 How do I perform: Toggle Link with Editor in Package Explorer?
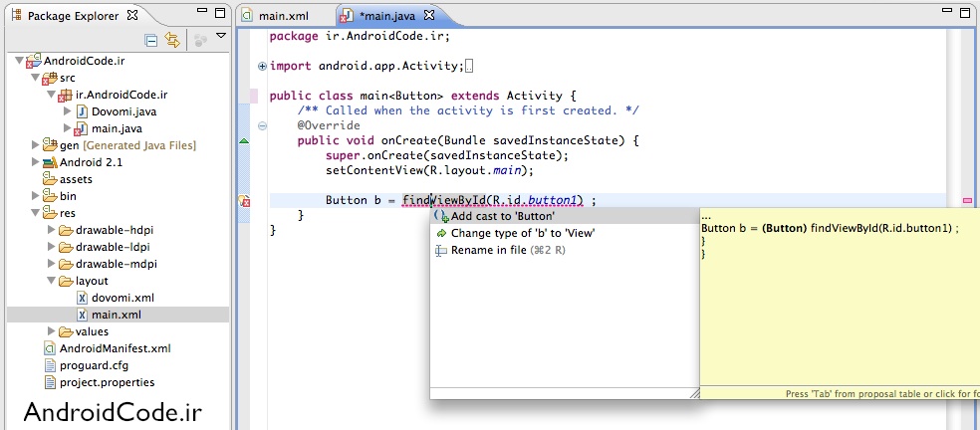tap(172, 40)
